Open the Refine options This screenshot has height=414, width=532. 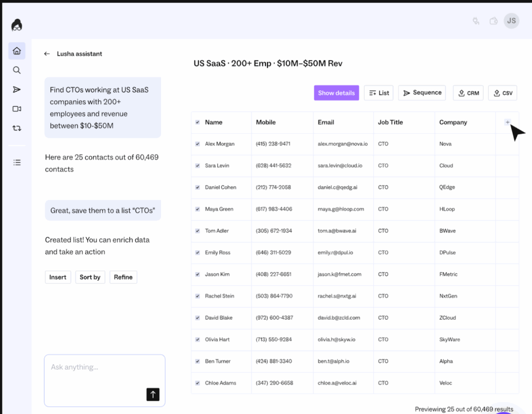[123, 277]
